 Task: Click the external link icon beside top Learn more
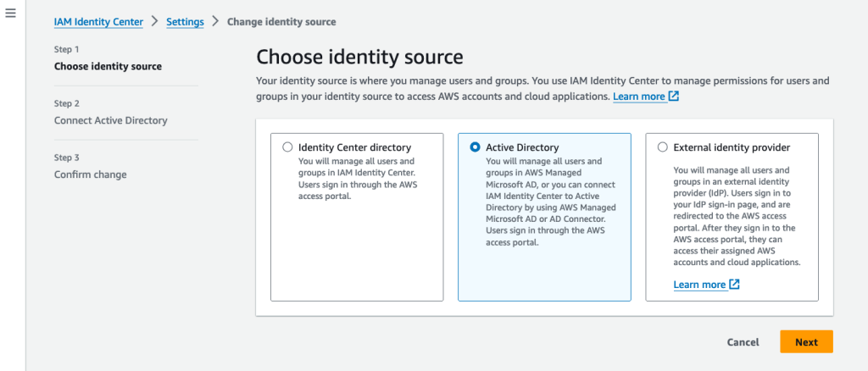(x=674, y=97)
